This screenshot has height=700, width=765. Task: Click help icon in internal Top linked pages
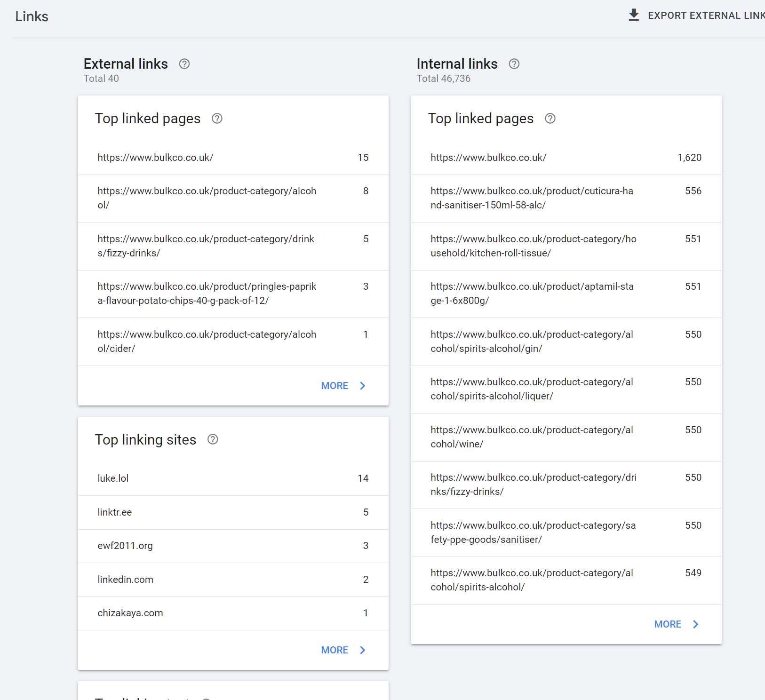point(550,119)
